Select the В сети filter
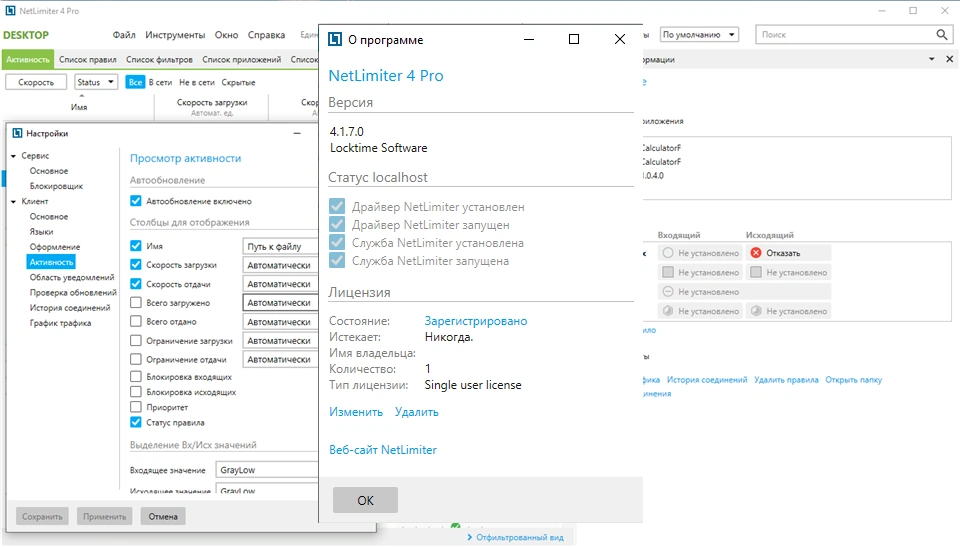 tap(160, 82)
